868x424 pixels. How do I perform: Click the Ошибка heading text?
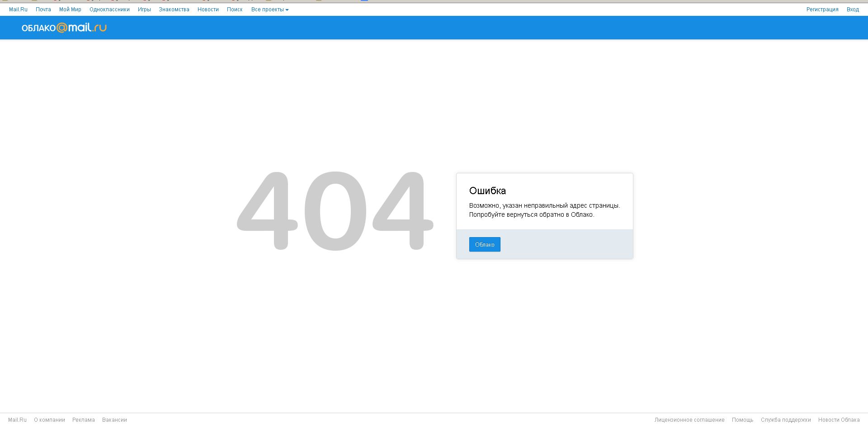[487, 191]
